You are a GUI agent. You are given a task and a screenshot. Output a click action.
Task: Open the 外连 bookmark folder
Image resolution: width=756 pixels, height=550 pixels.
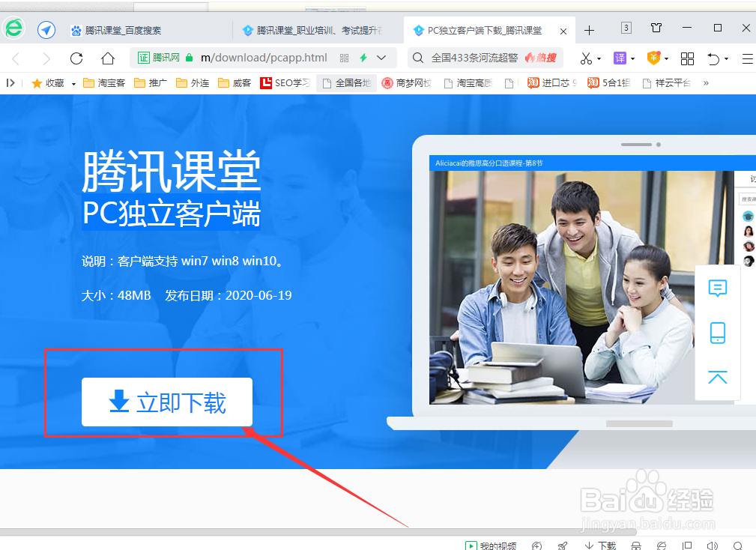point(193,83)
